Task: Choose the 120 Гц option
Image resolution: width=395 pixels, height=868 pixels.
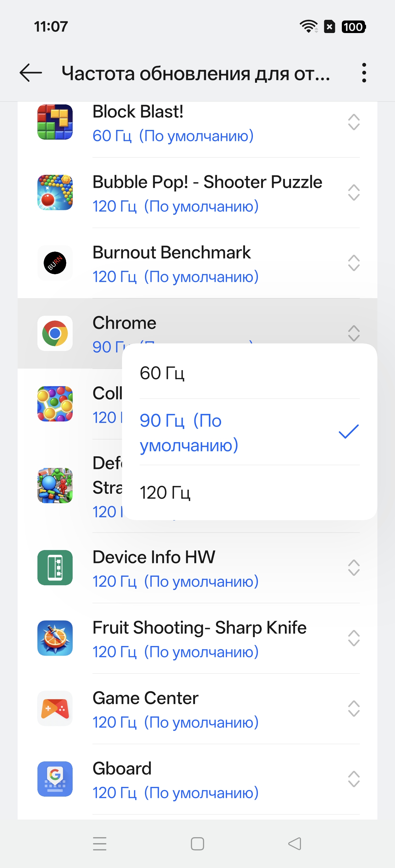Action: coord(249,492)
